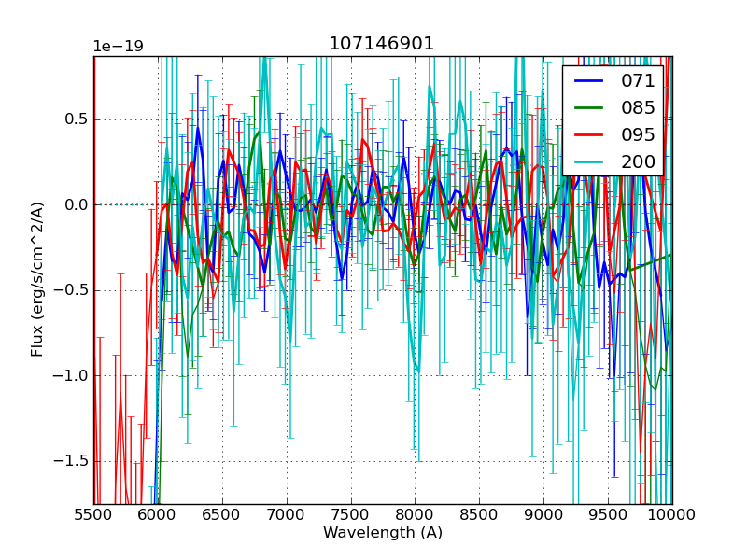Click the blue line swatch in legend

coord(590,80)
